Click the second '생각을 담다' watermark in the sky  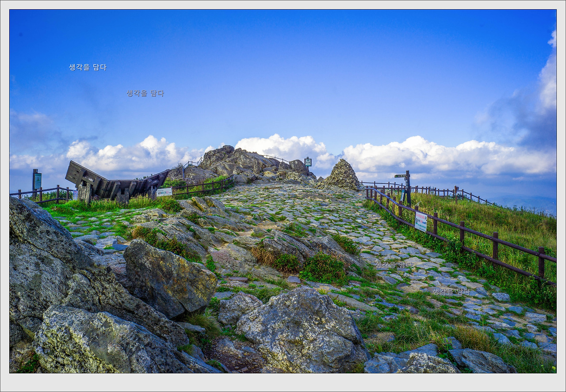[145, 93]
